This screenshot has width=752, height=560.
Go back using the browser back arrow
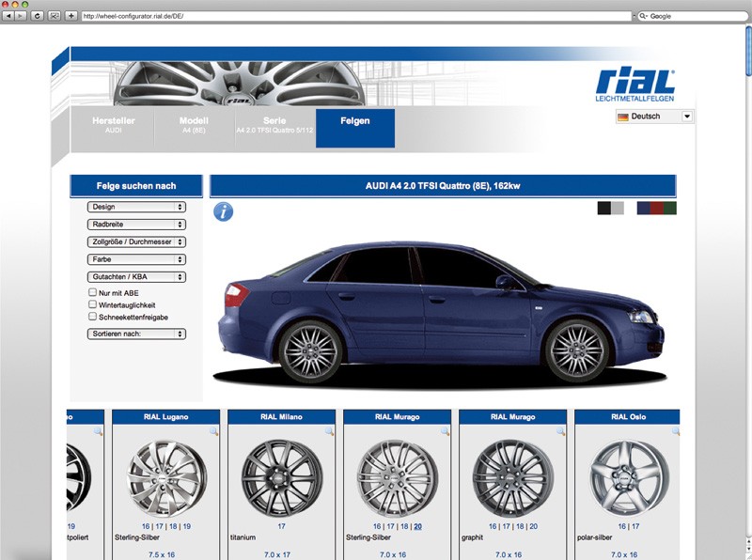point(8,16)
